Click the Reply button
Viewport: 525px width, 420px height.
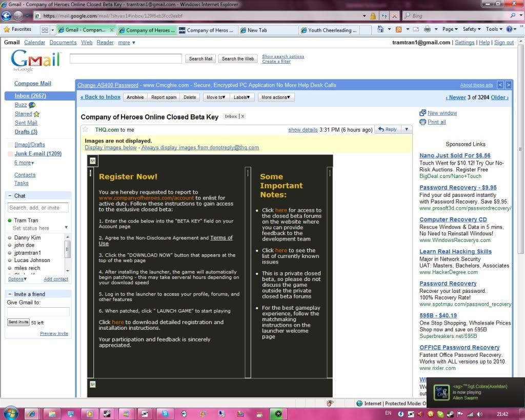[388, 129]
